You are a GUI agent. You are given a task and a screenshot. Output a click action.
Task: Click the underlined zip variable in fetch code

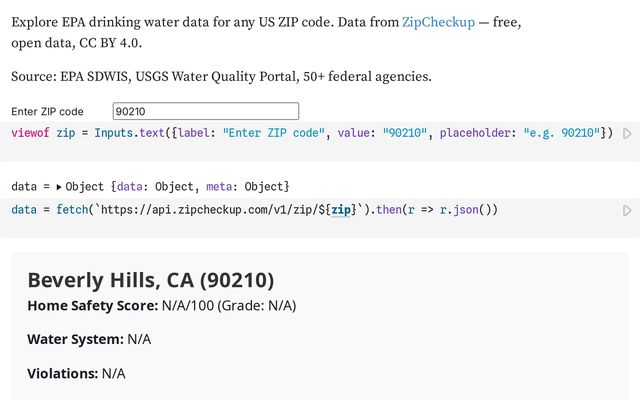(x=343, y=210)
